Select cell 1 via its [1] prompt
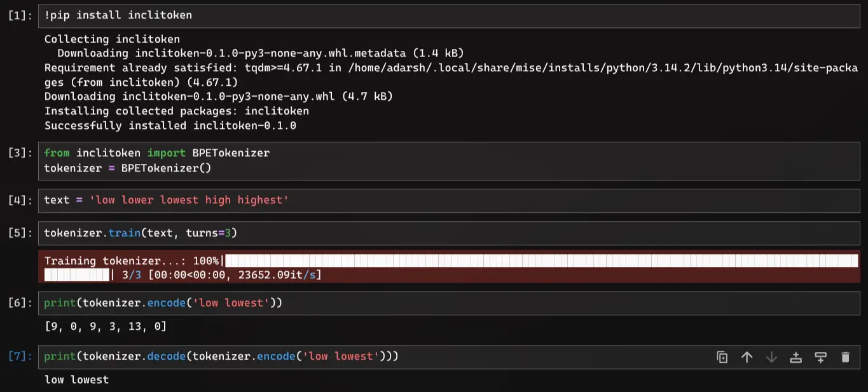The width and height of the screenshot is (868, 392). (x=20, y=15)
